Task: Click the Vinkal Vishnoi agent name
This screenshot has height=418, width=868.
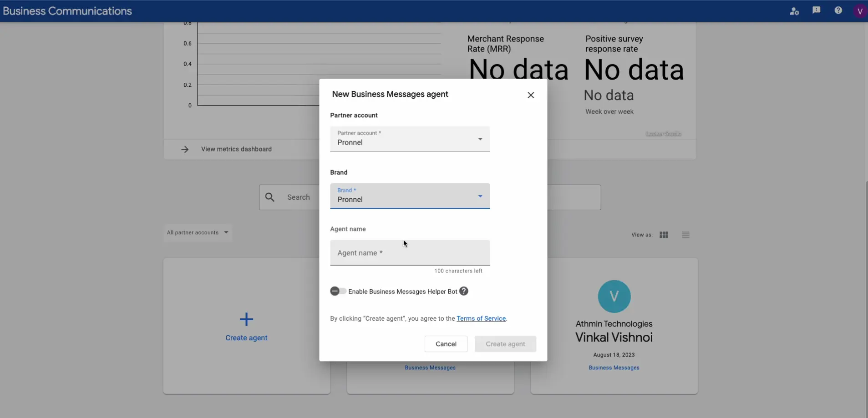Action: [x=614, y=337]
